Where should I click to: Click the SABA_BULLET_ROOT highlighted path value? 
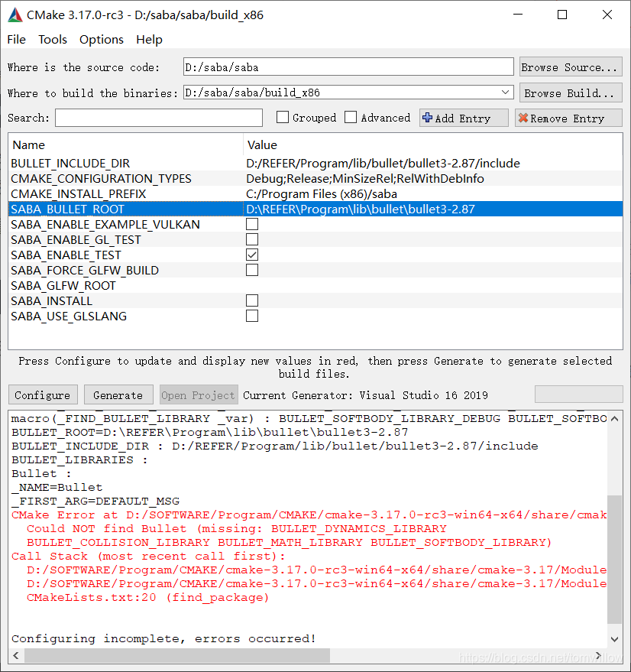click(x=361, y=209)
